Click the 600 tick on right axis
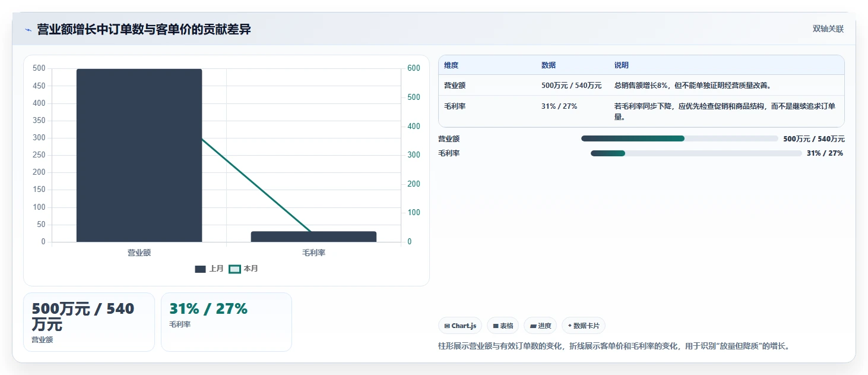868x375 pixels. coord(414,68)
